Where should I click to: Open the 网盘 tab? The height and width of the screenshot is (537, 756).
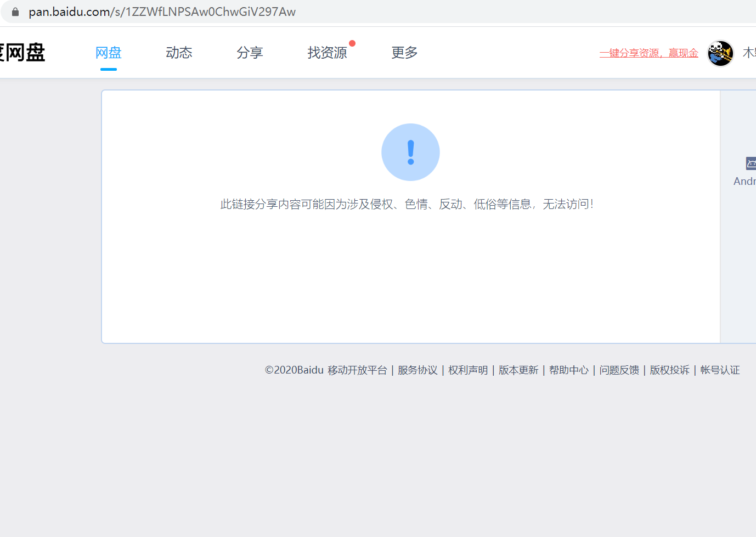pyautogui.click(x=109, y=53)
